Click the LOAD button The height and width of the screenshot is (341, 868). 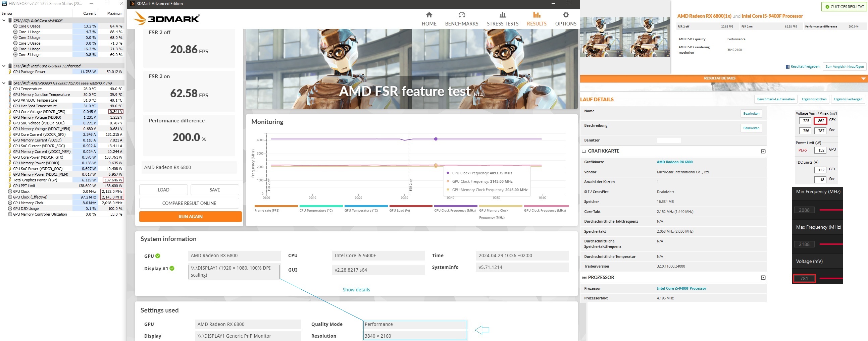pos(163,190)
